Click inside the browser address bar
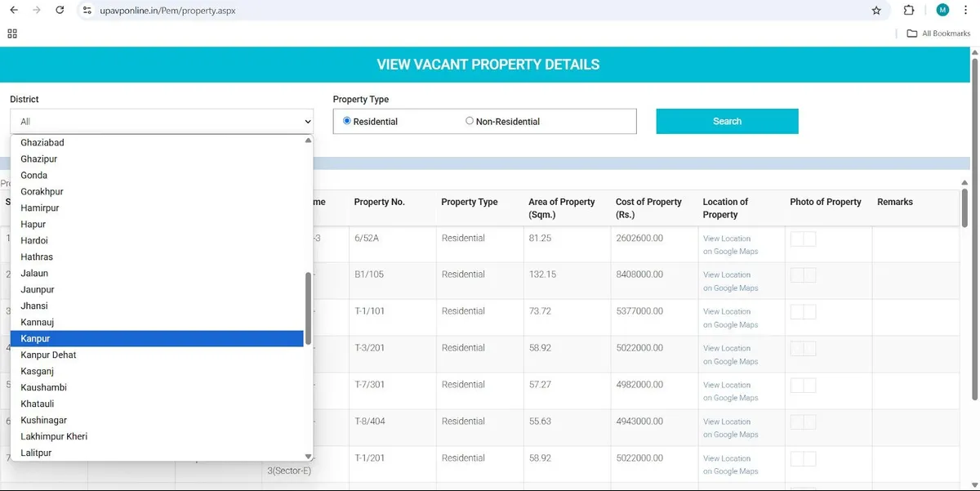Screen dimensions: 980x491 coord(245,11)
